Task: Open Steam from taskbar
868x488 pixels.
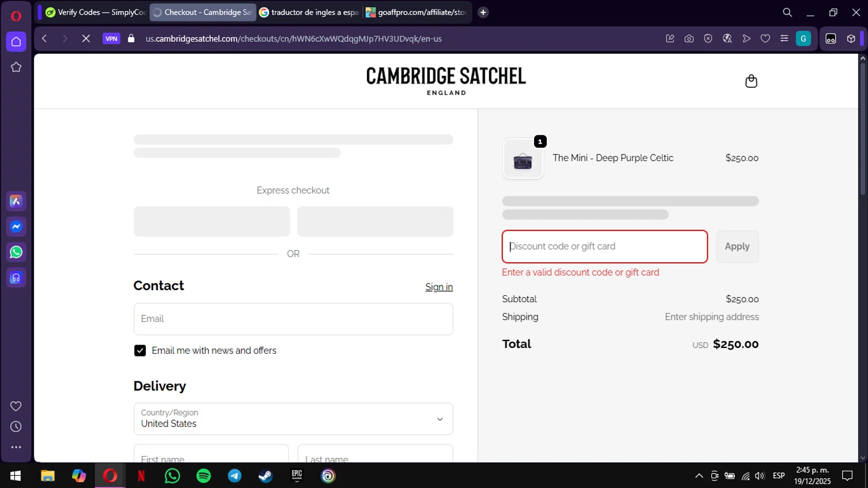Action: point(266,476)
